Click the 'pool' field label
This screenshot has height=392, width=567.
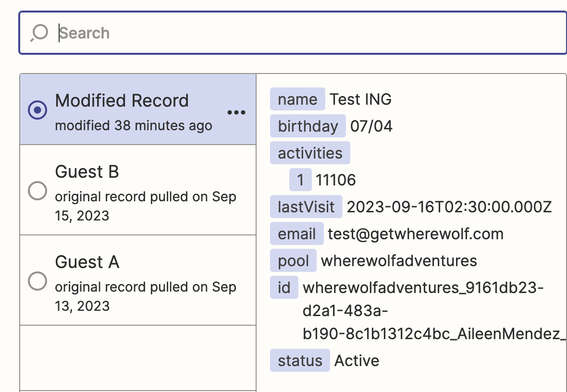pyautogui.click(x=293, y=261)
